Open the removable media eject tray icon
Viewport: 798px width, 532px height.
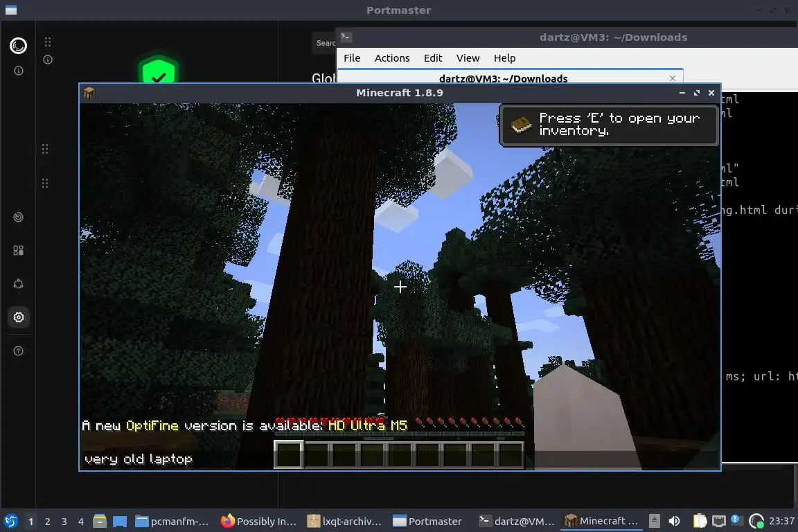click(x=655, y=521)
